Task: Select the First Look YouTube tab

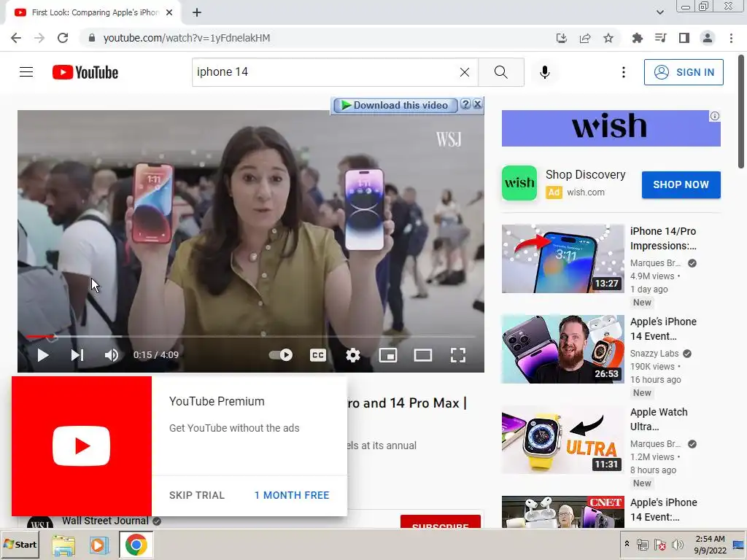Action: pyautogui.click(x=94, y=12)
